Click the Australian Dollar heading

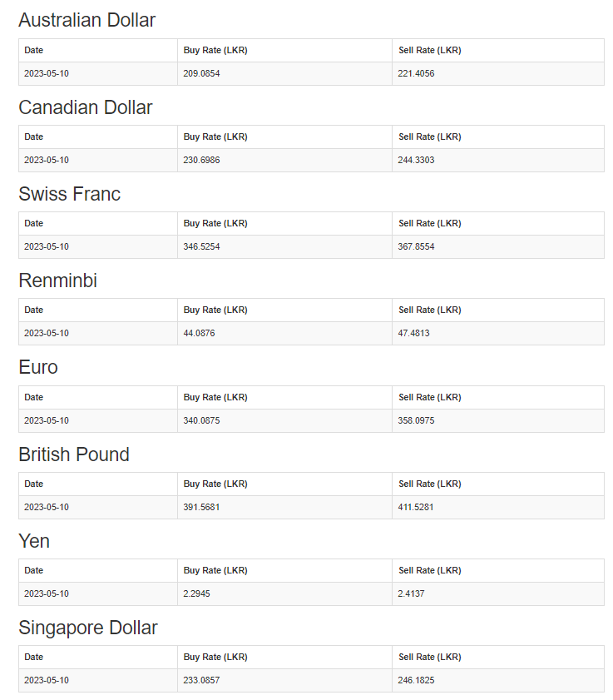click(x=87, y=20)
